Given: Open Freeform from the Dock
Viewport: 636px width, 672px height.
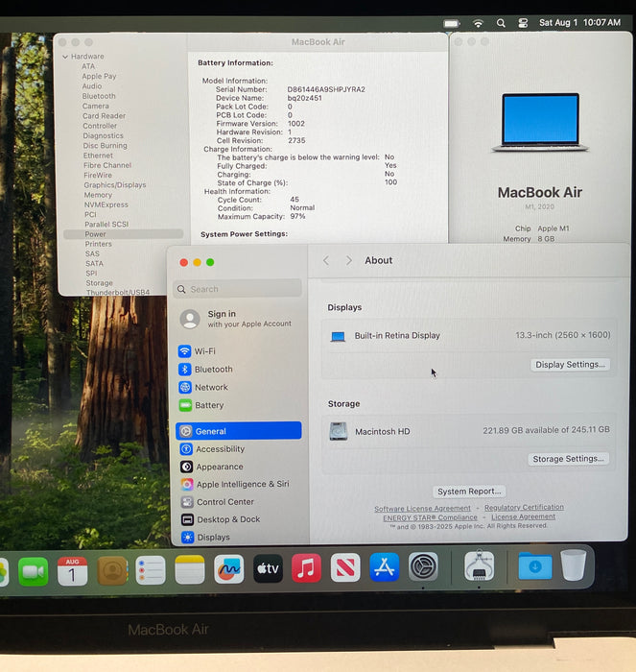Looking at the screenshot, I should pyautogui.click(x=228, y=569).
